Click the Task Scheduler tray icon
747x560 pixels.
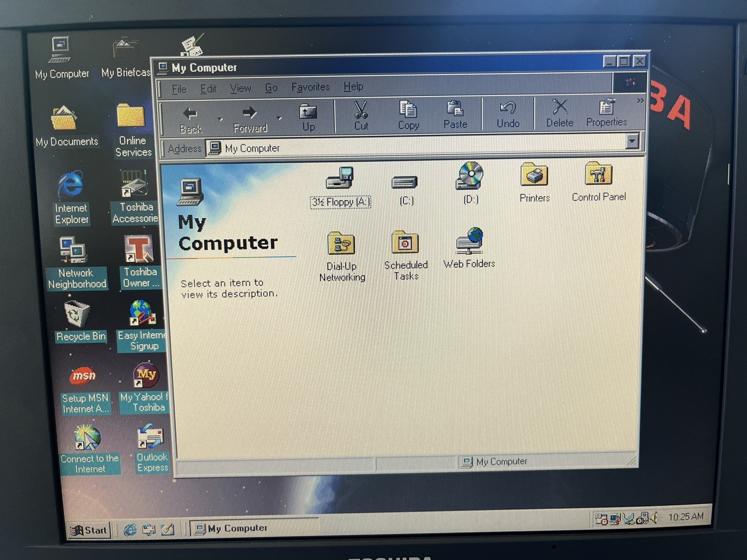(x=601, y=519)
